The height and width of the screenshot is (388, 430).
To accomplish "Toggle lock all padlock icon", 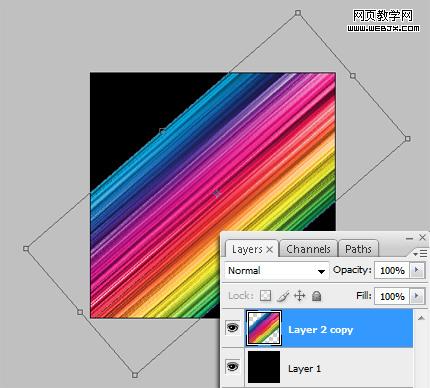I will (x=316, y=296).
